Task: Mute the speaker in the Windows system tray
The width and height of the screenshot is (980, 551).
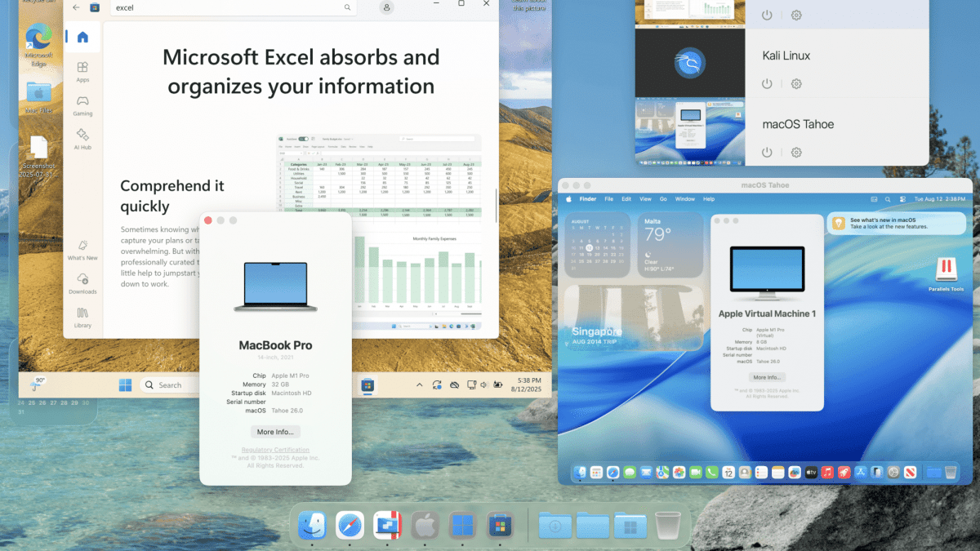Action: (485, 384)
